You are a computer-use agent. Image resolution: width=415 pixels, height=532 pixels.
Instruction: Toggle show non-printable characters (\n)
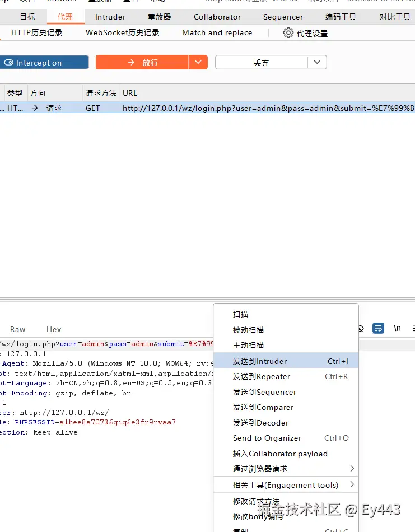click(x=397, y=328)
